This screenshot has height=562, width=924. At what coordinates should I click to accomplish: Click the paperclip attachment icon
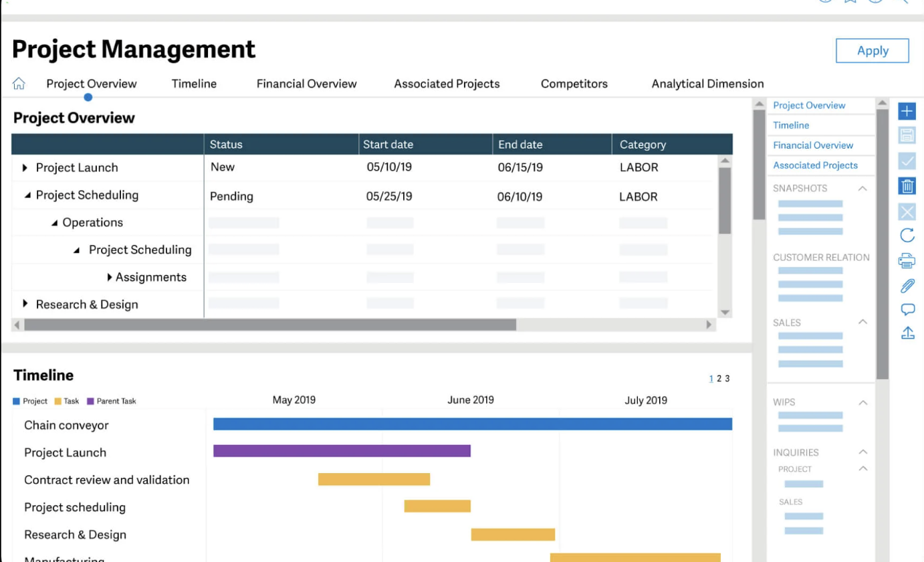[907, 286]
